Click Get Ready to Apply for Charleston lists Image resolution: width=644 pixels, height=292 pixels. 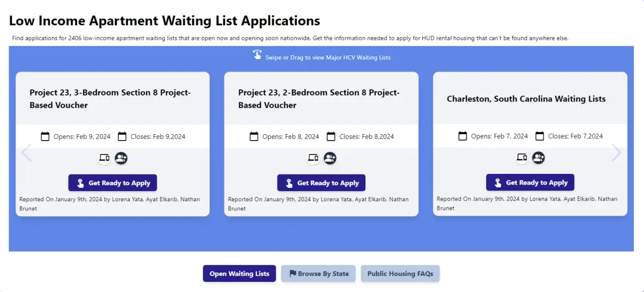click(x=530, y=182)
